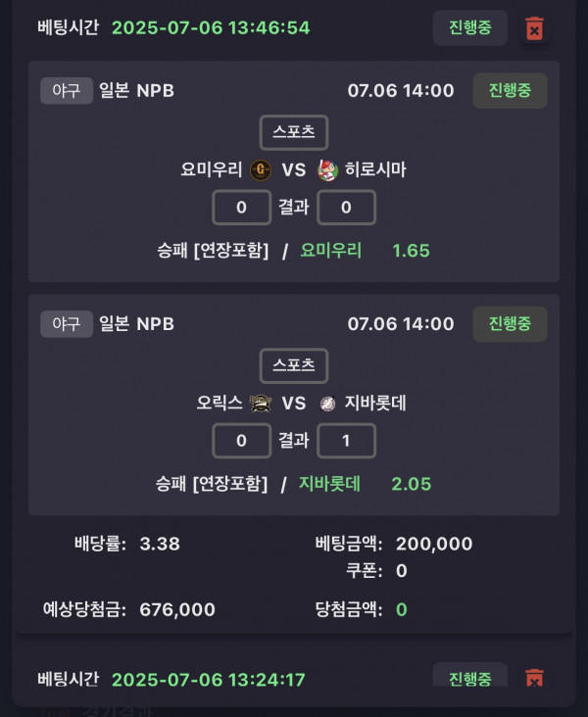Viewport: 588px width, 717px height.
Task: Delete the 13:24:17 bet with trash icon
Action: 534,678
